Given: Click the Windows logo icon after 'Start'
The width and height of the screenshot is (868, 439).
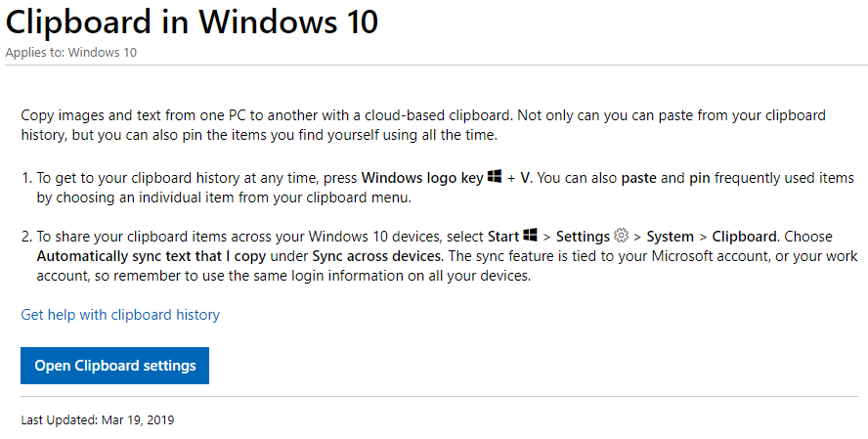Looking at the screenshot, I should point(530,235).
